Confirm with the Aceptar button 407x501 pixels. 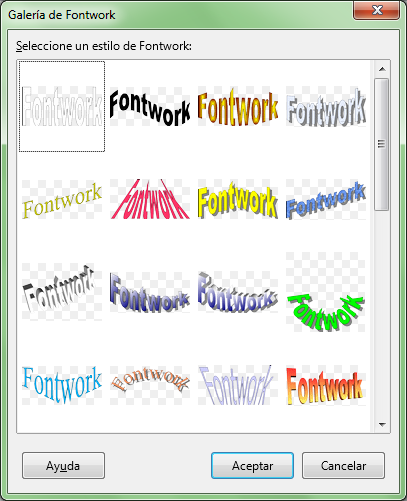tap(252, 465)
